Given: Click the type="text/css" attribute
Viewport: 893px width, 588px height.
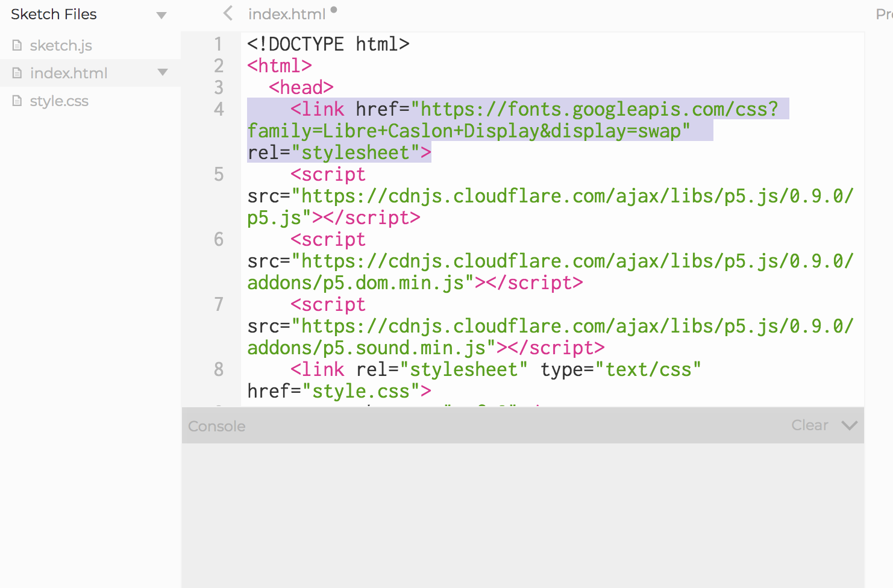Looking at the screenshot, I should [621, 369].
